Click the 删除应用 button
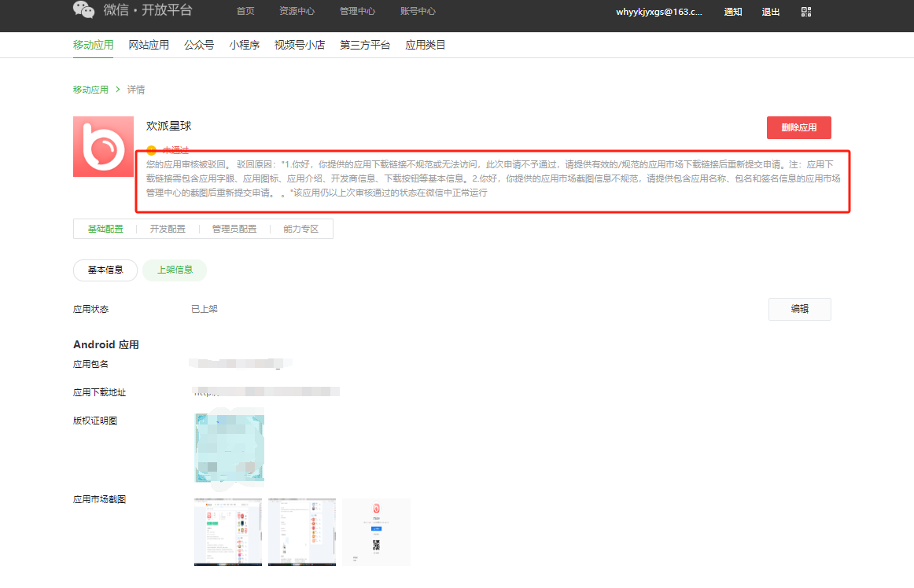Viewport: 914px width, 588px height. coord(798,127)
